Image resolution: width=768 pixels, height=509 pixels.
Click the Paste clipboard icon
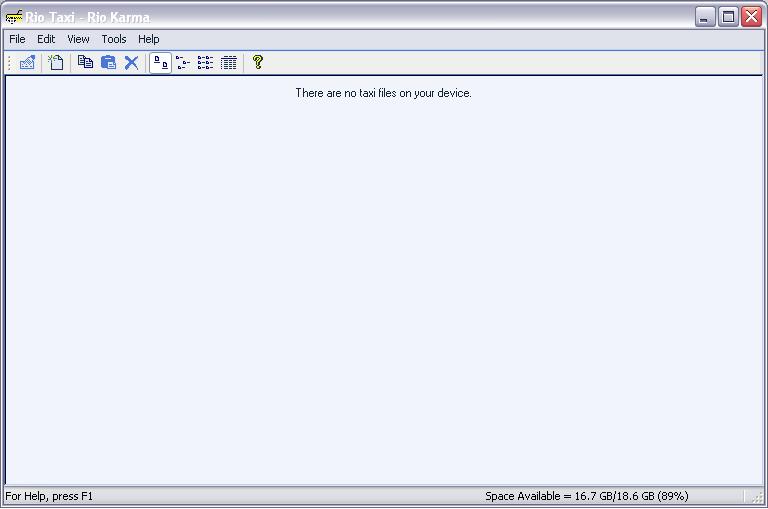click(x=108, y=63)
